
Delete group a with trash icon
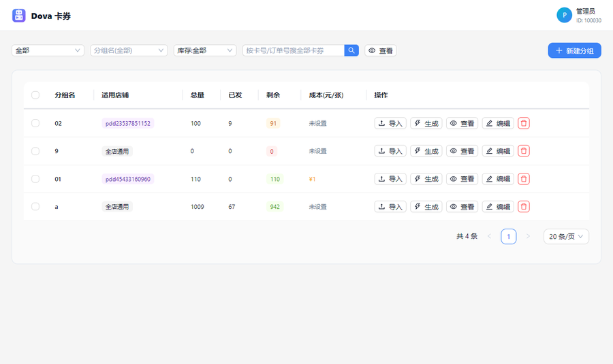tap(524, 207)
